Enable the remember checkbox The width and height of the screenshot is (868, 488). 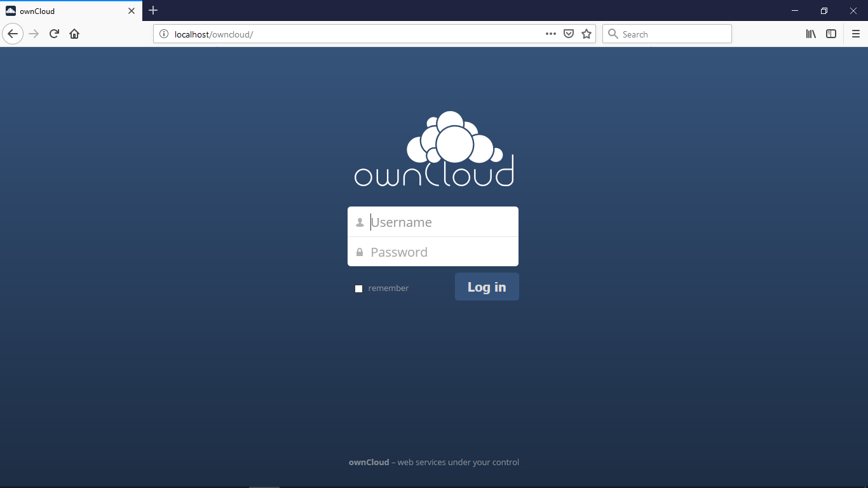pyautogui.click(x=358, y=288)
